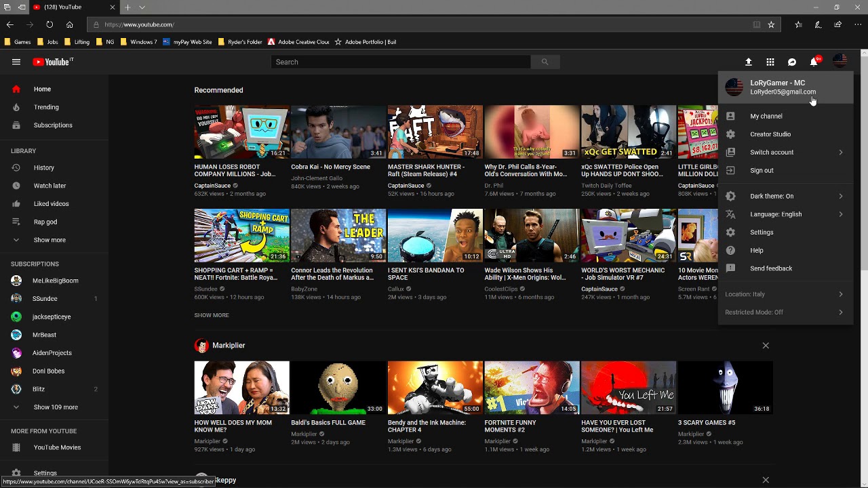This screenshot has height=488, width=868.
Task: Open the YouTube apps grid icon
Action: (770, 62)
